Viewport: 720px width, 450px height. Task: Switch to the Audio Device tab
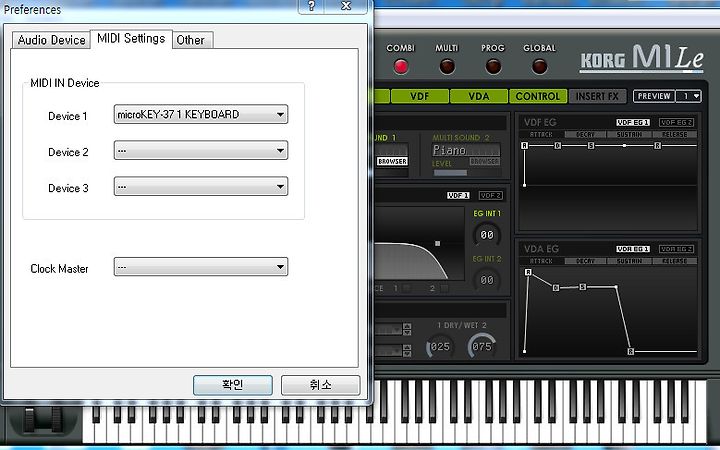tap(51, 40)
